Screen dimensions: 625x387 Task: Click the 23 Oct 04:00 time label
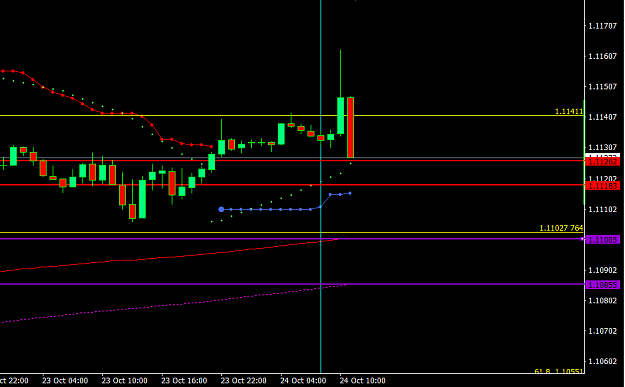tap(65, 381)
